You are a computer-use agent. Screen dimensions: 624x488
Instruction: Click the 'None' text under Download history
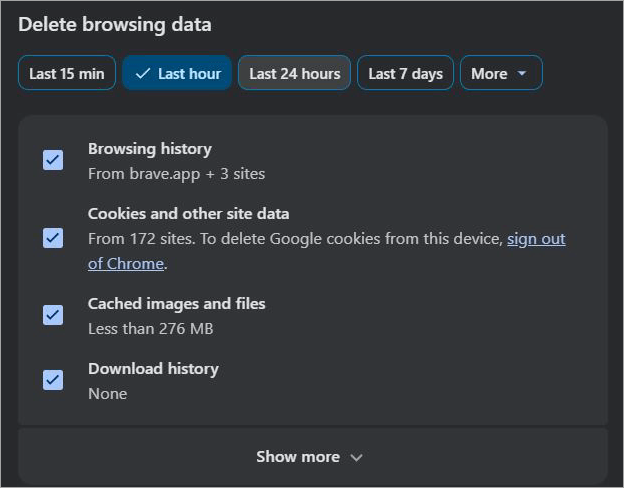[x=108, y=394]
